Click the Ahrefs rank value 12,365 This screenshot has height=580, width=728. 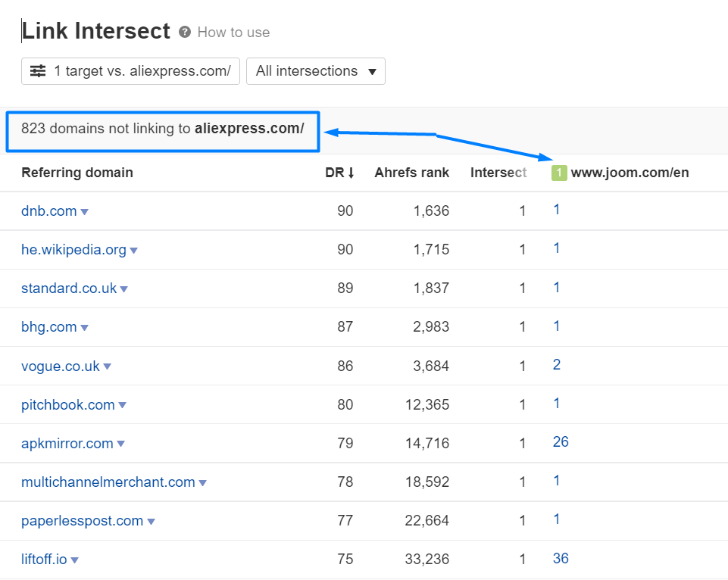point(427,404)
